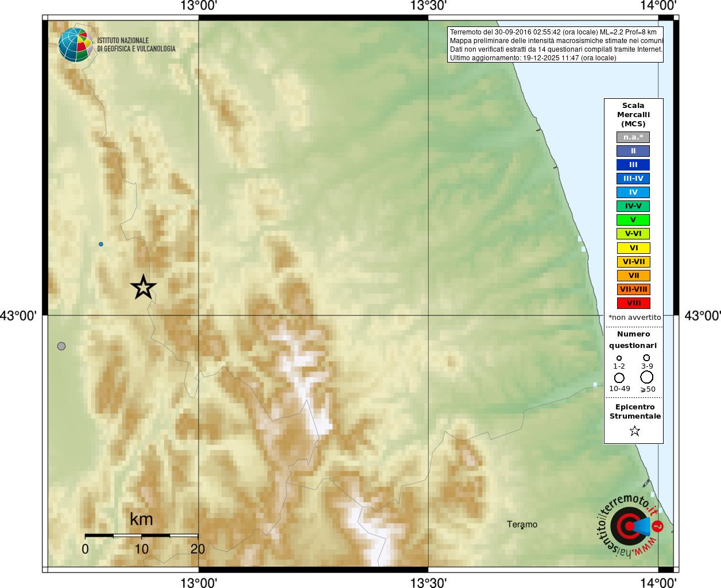The width and height of the screenshot is (721, 588).
Task: Click the legend epicenter star symbol
Action: click(634, 431)
